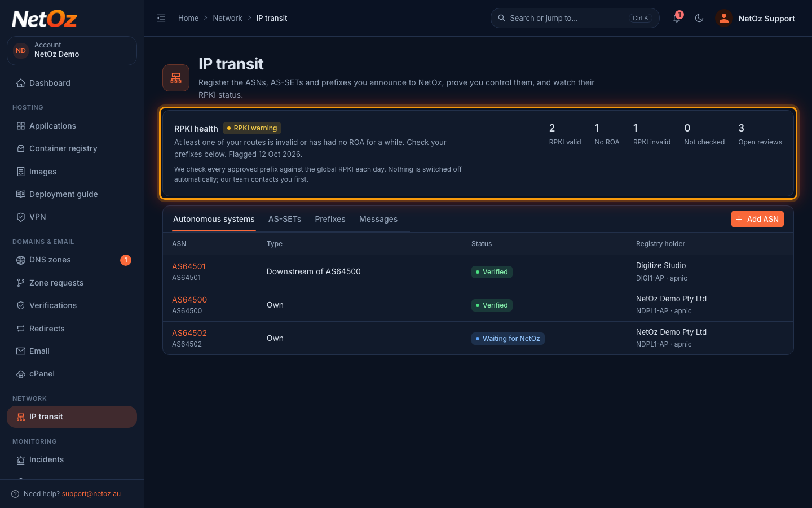The image size is (812, 508).
Task: Open the AS64501 link
Action: 189,266
